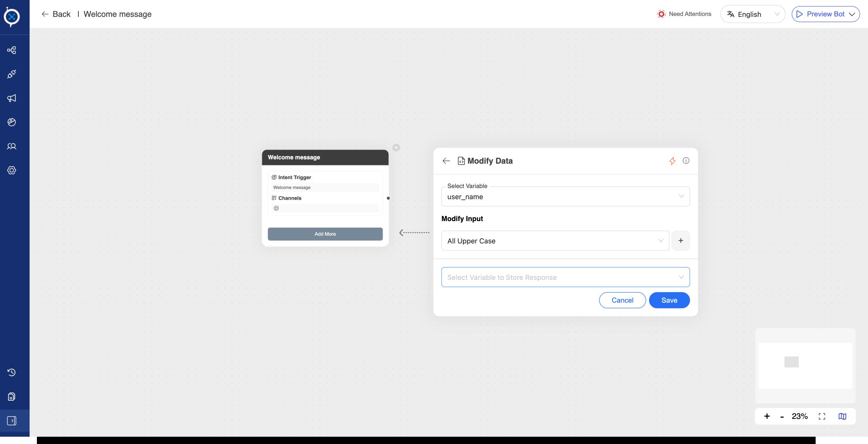This screenshot has width=868, height=444.
Task: Open the English language dropdown
Action: coord(753,14)
